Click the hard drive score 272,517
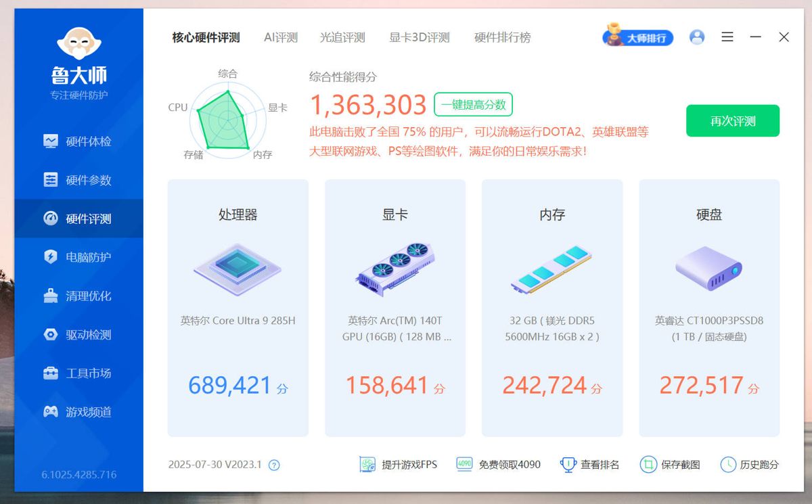812x504 pixels. 701,386
